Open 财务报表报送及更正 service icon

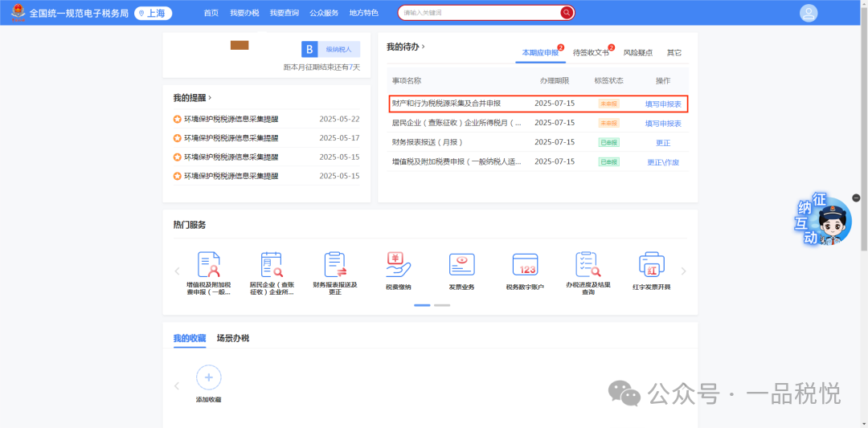334,265
